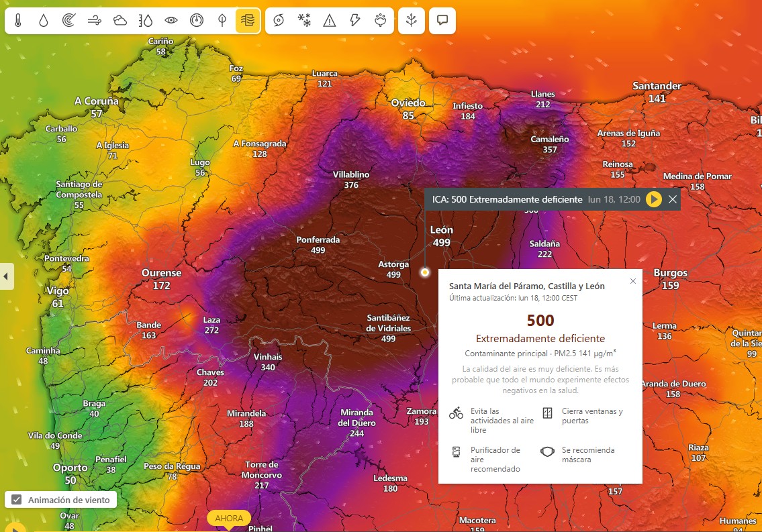Uncheck Animación de viento checkbox

pyautogui.click(x=17, y=500)
